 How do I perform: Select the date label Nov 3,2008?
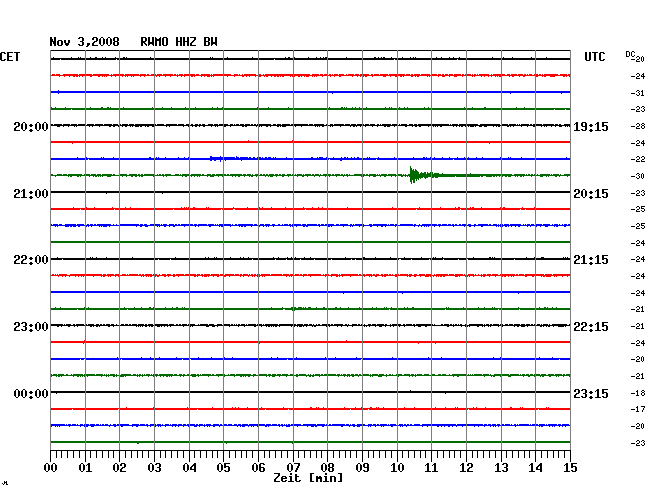tap(85, 42)
